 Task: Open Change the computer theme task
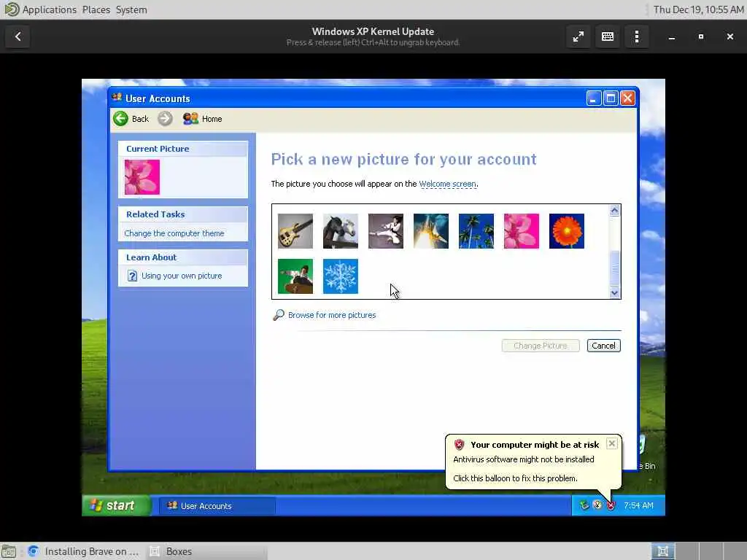pos(174,233)
